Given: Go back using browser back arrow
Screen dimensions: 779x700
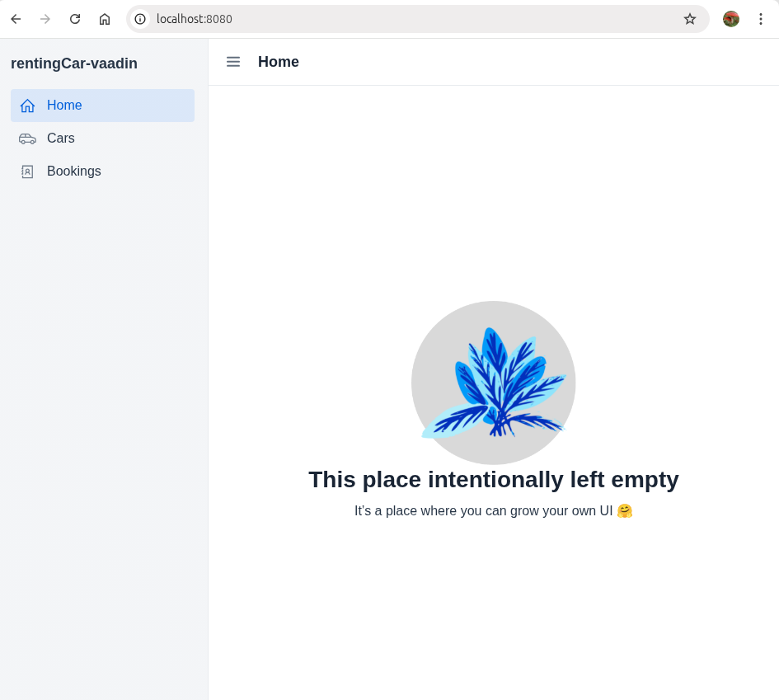Looking at the screenshot, I should [x=16, y=19].
